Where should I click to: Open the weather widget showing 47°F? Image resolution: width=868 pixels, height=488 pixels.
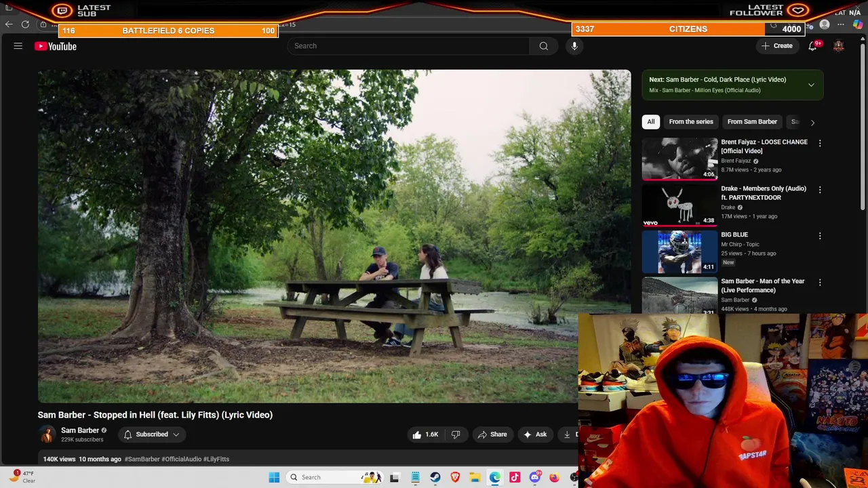pyautogui.click(x=22, y=477)
